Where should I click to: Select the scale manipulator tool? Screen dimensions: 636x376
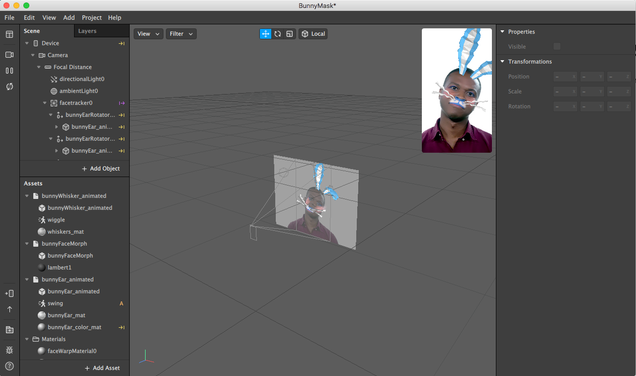[x=289, y=34]
